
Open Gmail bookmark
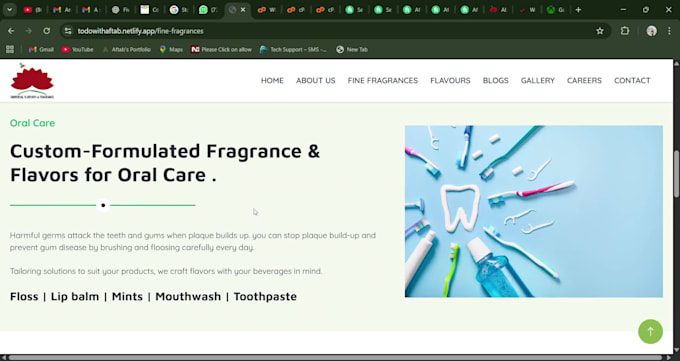click(x=41, y=49)
